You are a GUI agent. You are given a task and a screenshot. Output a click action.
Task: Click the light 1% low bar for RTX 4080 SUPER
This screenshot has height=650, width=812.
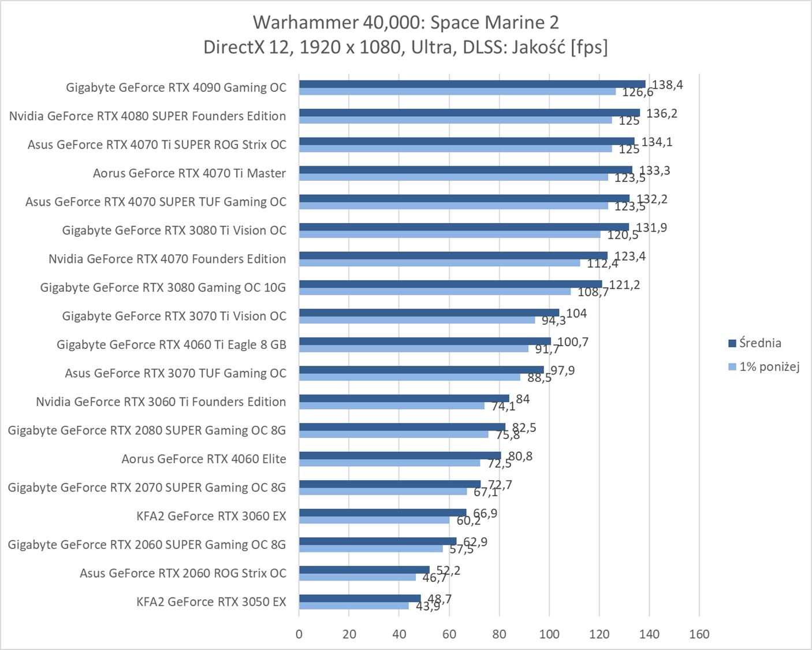455,120
